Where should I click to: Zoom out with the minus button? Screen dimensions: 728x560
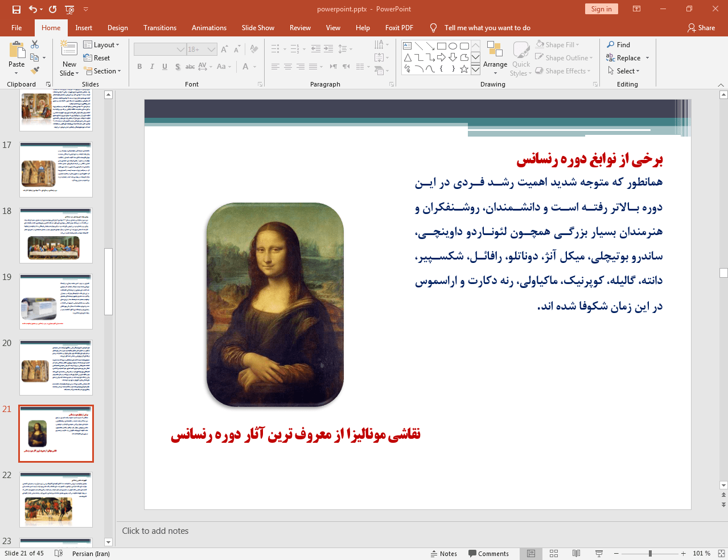tap(616, 554)
